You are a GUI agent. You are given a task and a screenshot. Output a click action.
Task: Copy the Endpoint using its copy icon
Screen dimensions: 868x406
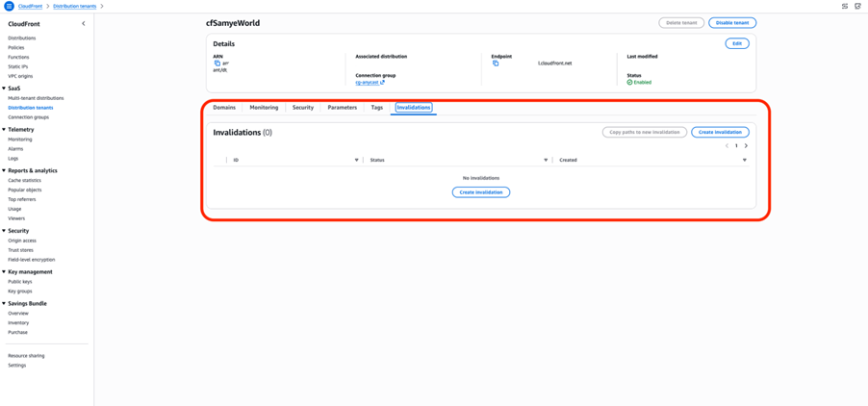496,63
